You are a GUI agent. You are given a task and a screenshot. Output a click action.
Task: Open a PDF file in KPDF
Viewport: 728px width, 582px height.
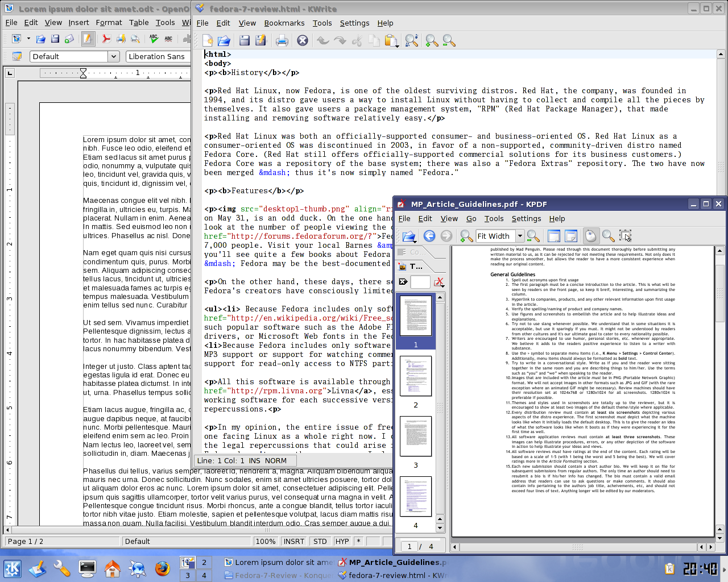(x=408, y=236)
